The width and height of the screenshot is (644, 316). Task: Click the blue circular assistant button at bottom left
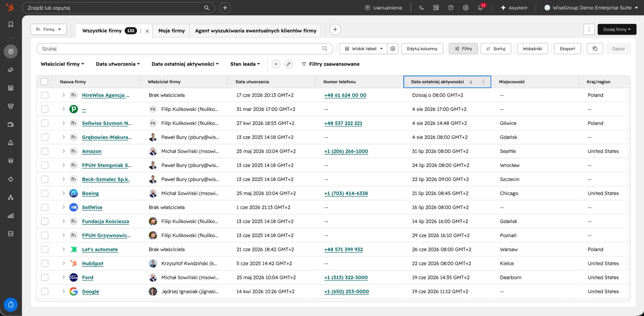11,305
